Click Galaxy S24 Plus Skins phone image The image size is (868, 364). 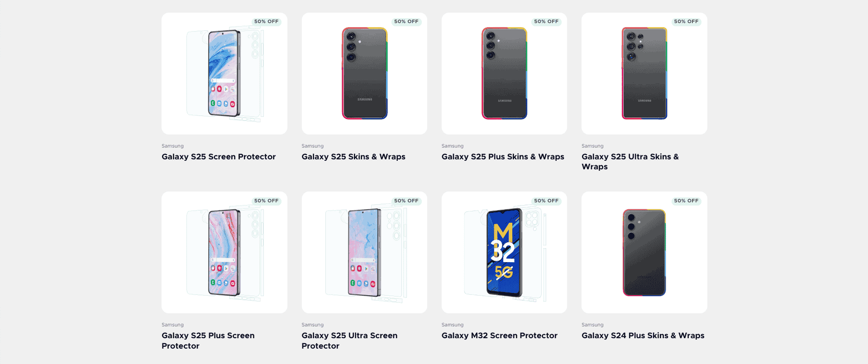coord(644,253)
